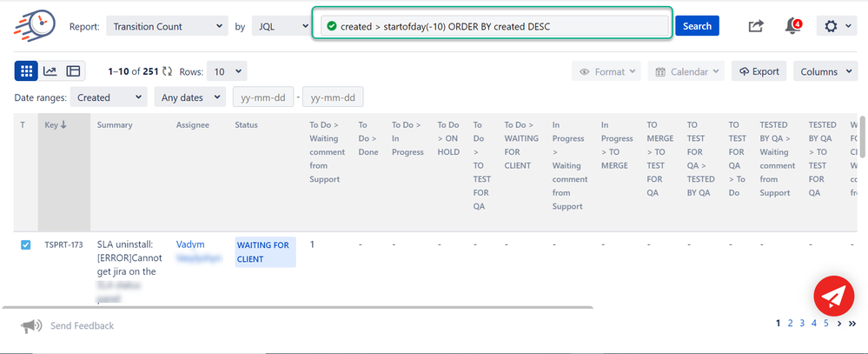The width and height of the screenshot is (868, 354).
Task: Open the share report icon
Action: [x=756, y=26]
